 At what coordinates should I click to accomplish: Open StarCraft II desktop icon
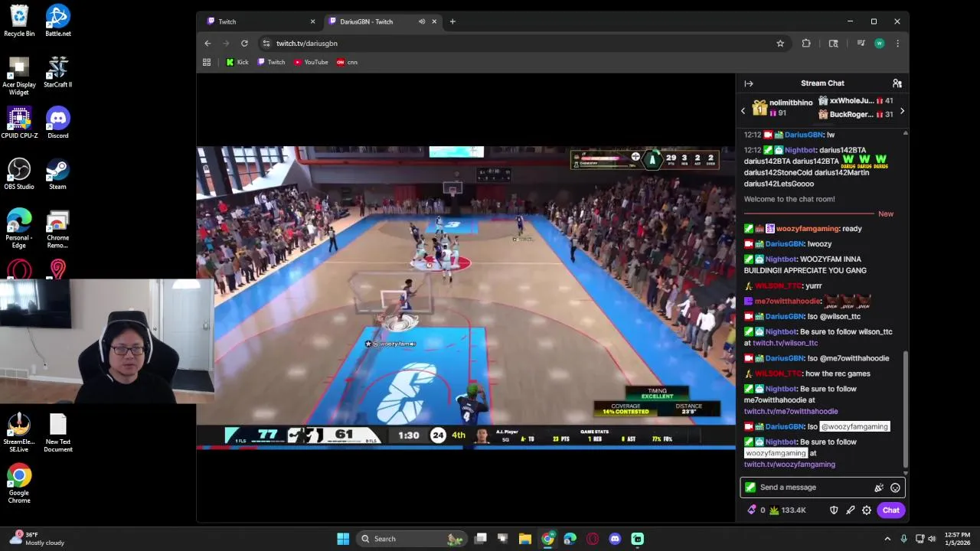tap(58, 72)
